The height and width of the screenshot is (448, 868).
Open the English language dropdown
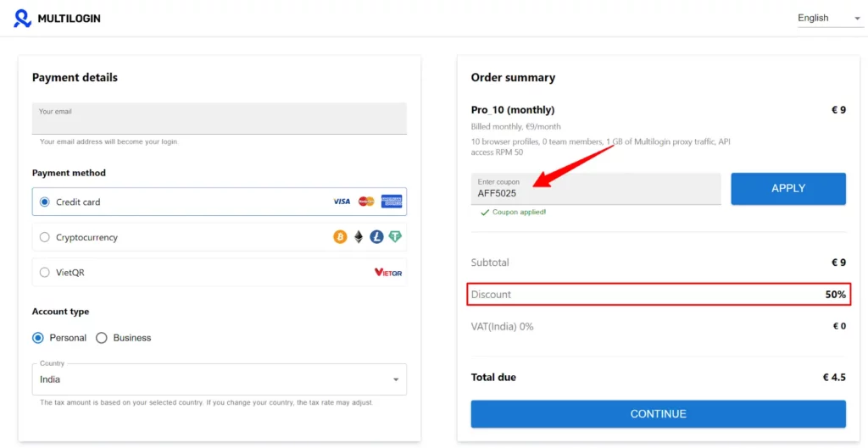coord(830,19)
